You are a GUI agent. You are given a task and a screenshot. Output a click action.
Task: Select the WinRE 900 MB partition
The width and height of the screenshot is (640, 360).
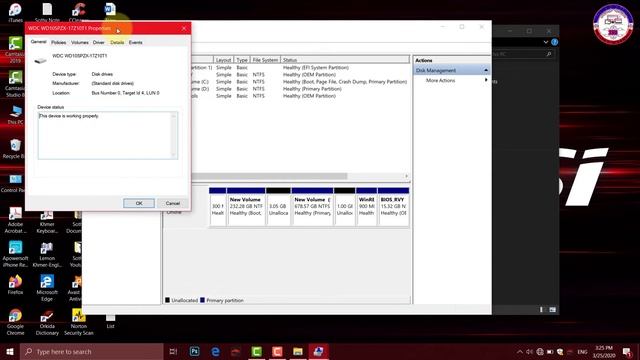tap(366, 207)
